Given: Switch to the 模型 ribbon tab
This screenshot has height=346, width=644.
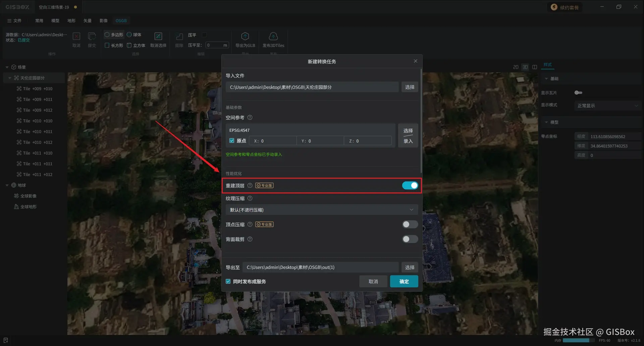Looking at the screenshot, I should point(55,21).
